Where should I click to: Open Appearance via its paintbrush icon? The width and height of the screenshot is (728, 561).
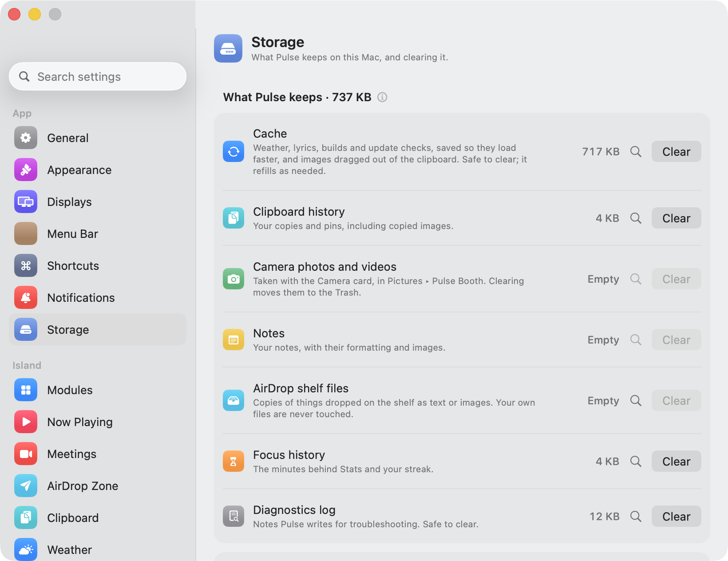[26, 170]
